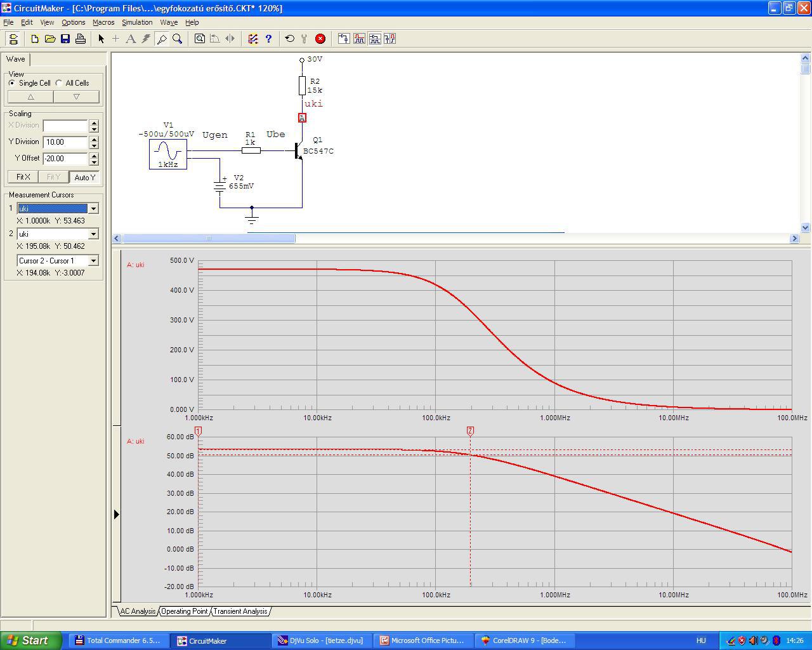812x650 pixels.
Task: Click the Reset simulation icon
Action: coord(289,39)
